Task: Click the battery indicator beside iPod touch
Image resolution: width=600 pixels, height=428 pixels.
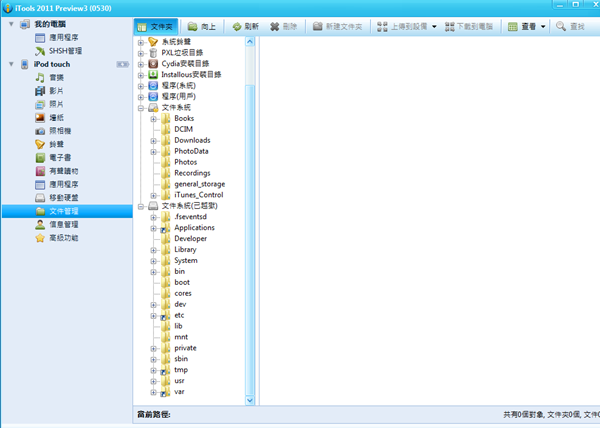Action: click(x=122, y=64)
